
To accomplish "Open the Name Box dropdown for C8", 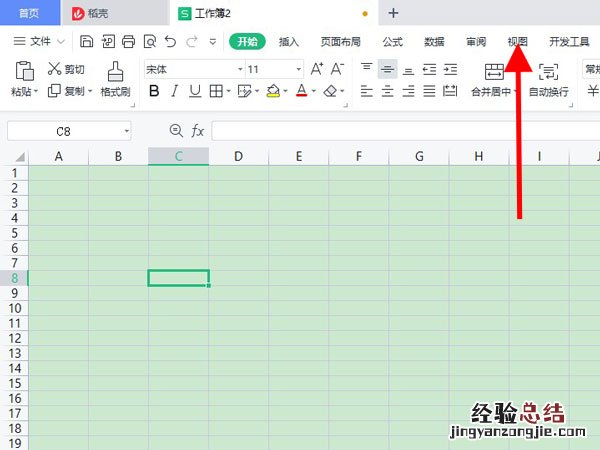I will tap(127, 131).
